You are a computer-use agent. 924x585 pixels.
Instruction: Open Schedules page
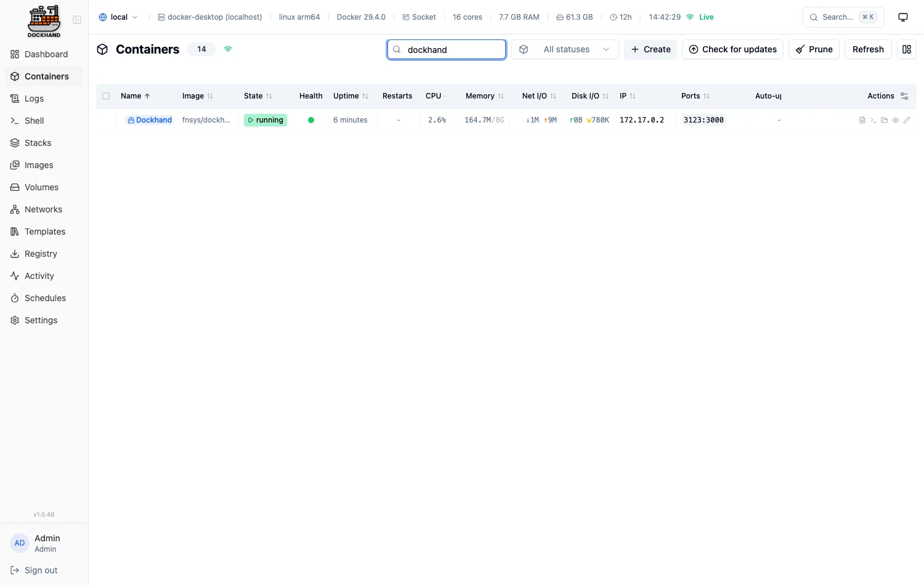44,298
